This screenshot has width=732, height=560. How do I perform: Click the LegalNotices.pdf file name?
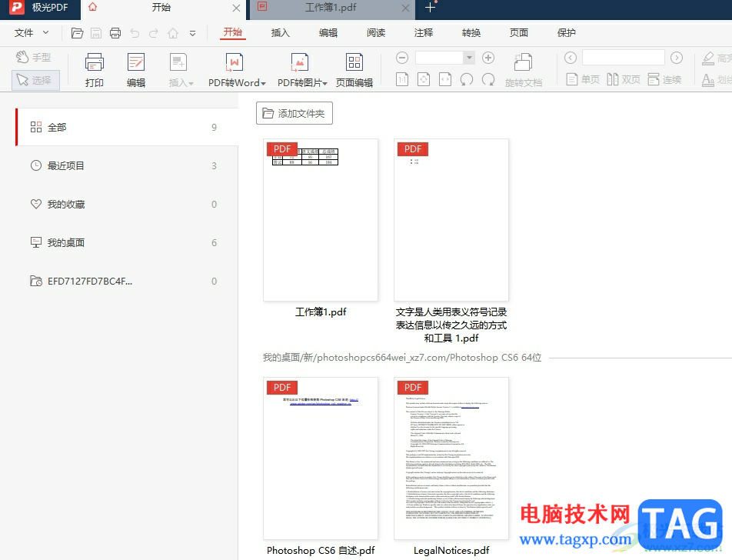click(x=451, y=550)
